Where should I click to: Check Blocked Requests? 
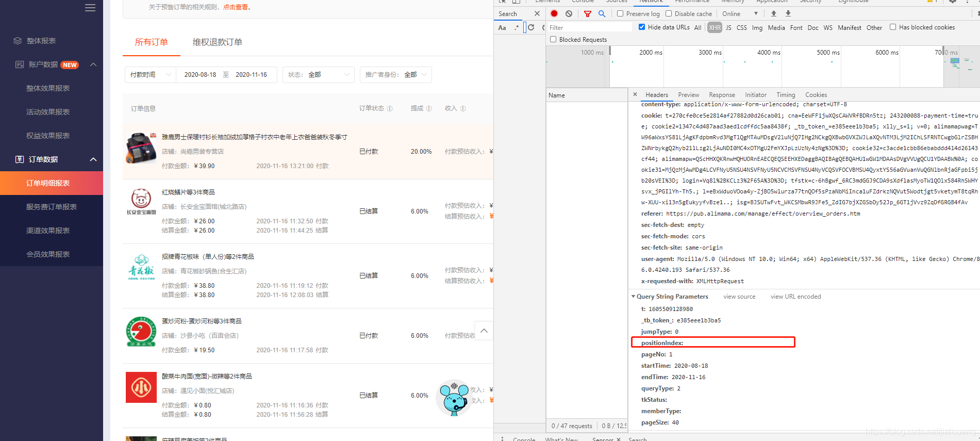(x=553, y=39)
